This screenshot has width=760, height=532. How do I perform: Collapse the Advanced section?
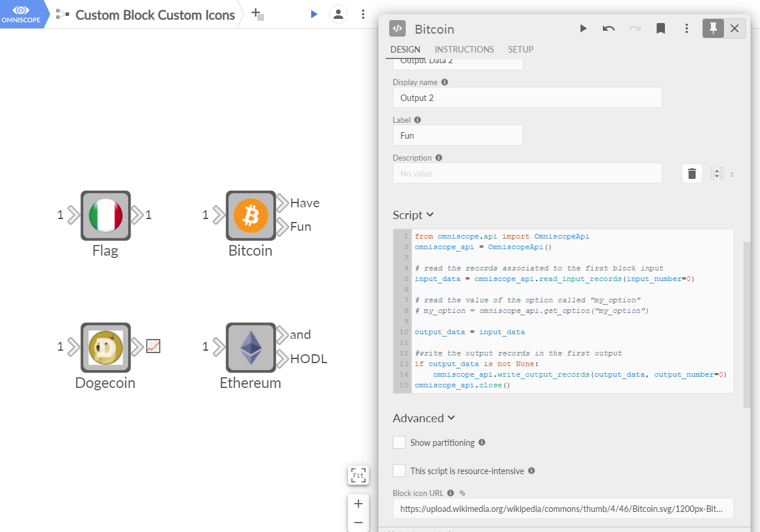(424, 418)
